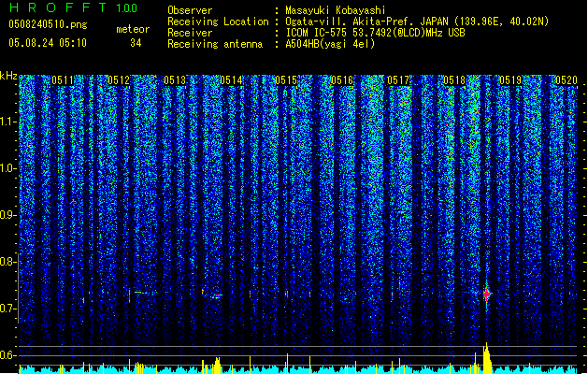
Task: Click the 0512 time marker
Action: (119, 80)
